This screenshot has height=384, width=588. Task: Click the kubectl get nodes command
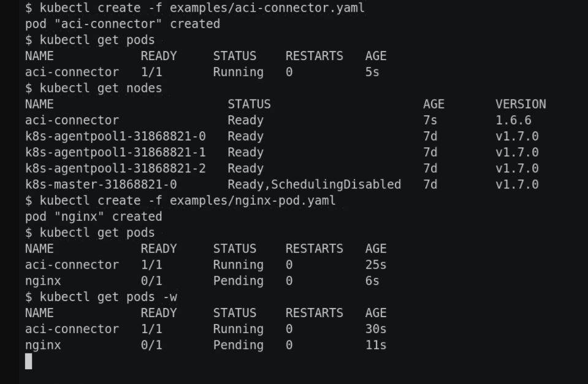[x=94, y=88]
